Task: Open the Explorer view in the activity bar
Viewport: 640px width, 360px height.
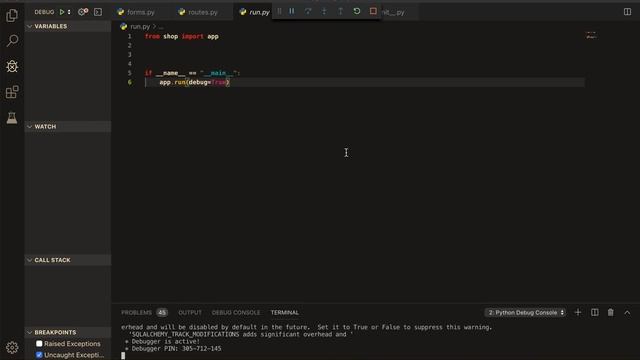Action: (12, 16)
